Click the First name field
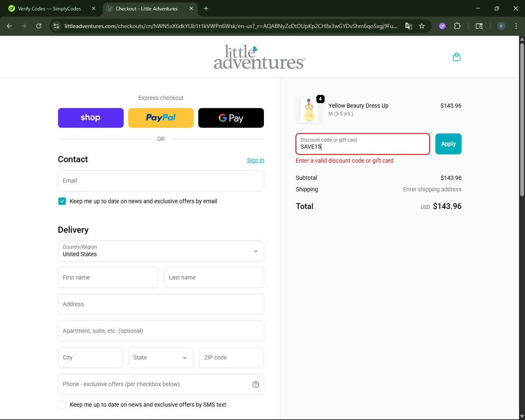The width and height of the screenshot is (525, 420). point(108,278)
